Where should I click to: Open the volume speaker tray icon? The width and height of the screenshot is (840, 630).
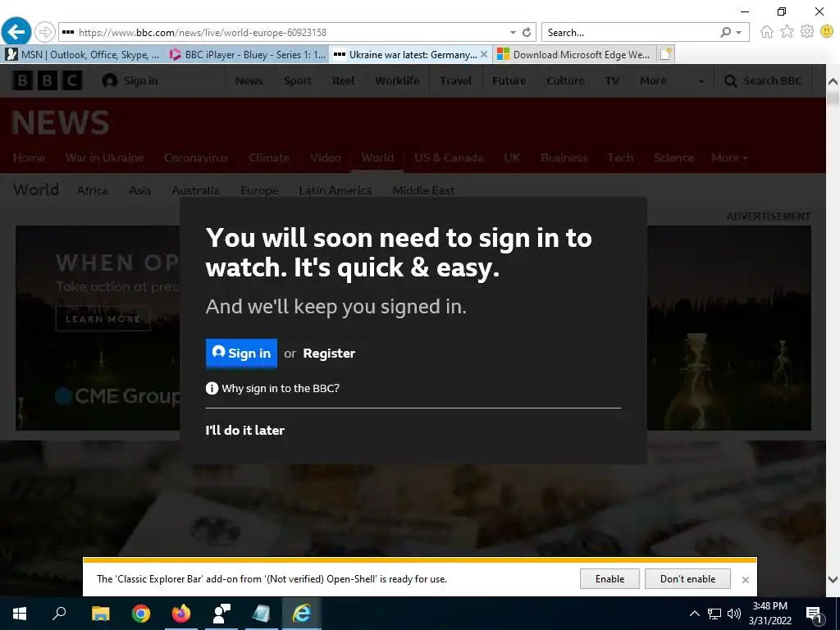tap(734, 614)
